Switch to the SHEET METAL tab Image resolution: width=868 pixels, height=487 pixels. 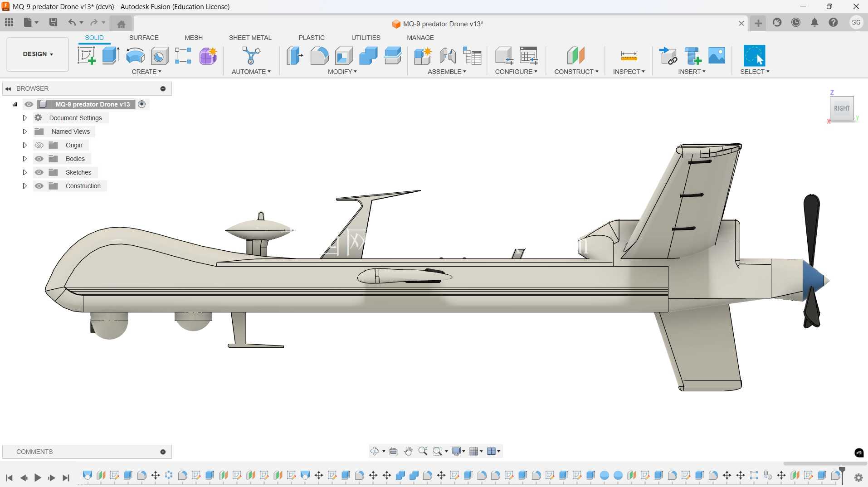(250, 38)
